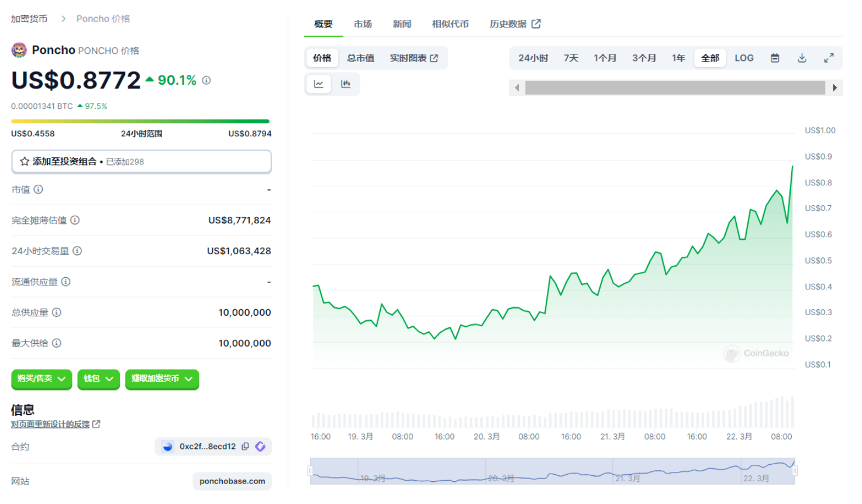Click the contract address 0xc2f...8ecd12 chip
The height and width of the screenshot is (504, 862).
[x=213, y=446]
